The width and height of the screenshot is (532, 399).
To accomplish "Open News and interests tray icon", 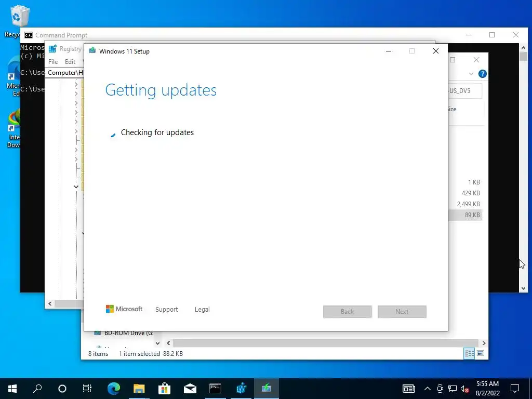I will coord(409,389).
